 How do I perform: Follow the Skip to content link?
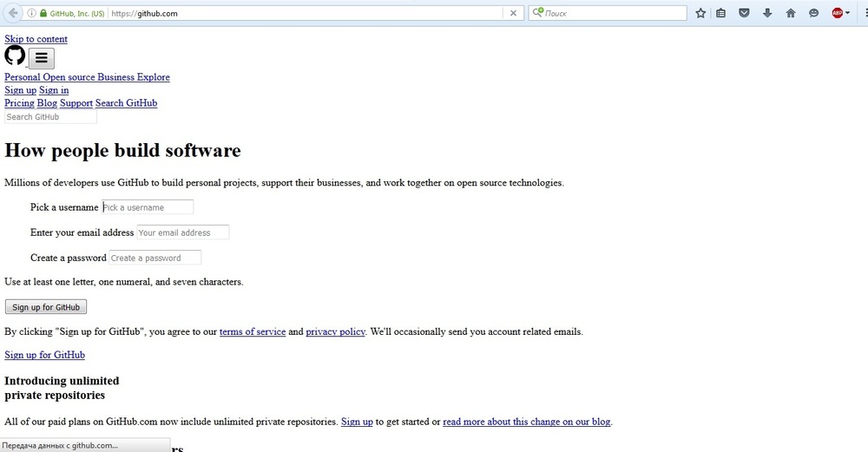point(36,39)
